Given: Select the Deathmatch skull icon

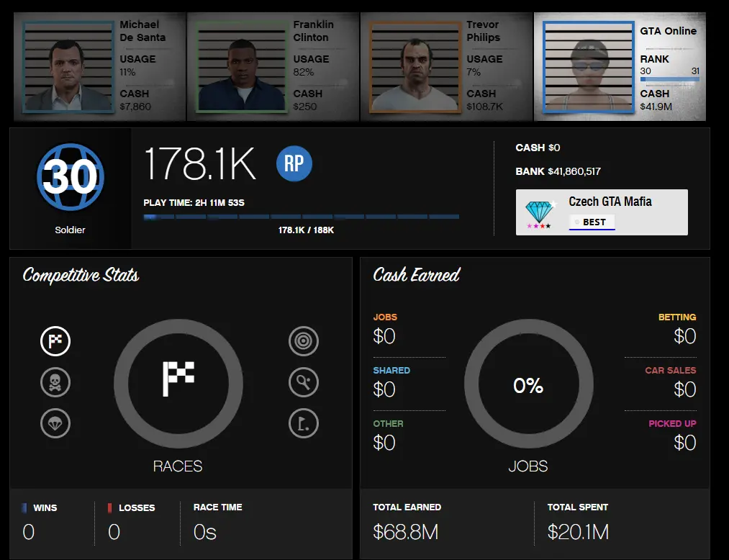Looking at the screenshot, I should pos(55,382).
